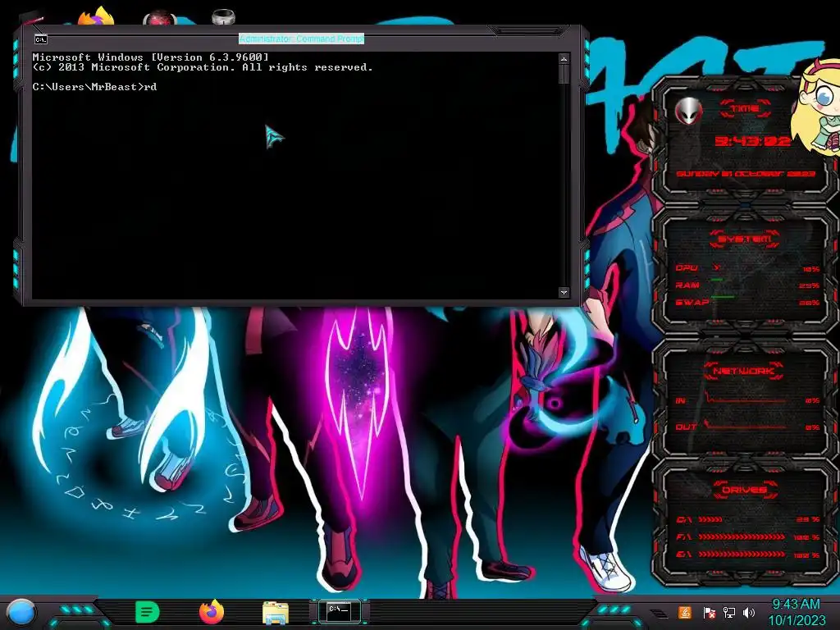
Task: Click the SWAP label in system widget
Action: pos(692,302)
